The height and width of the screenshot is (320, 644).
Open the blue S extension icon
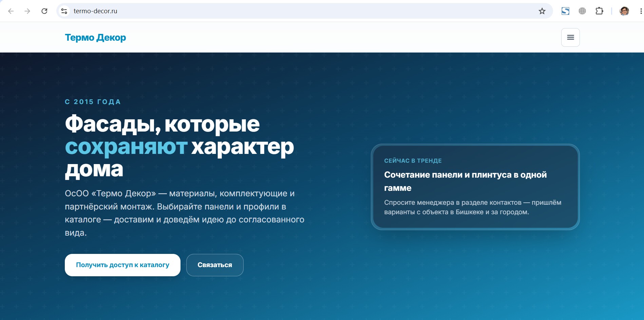(565, 11)
